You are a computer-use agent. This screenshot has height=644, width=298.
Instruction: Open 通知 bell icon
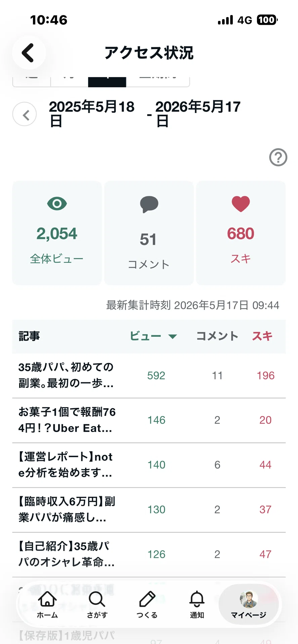(x=197, y=604)
